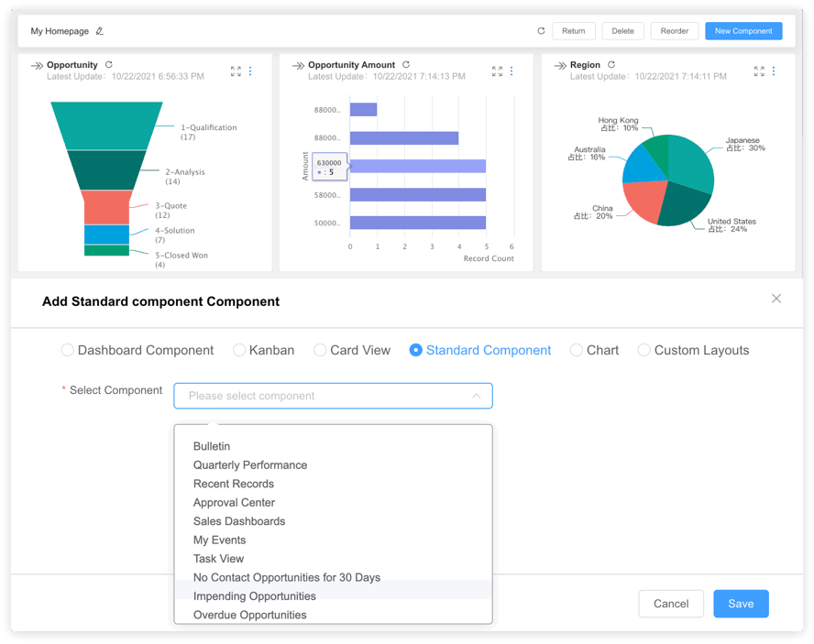Click the pencil edit icon beside My Homepage

point(100,31)
